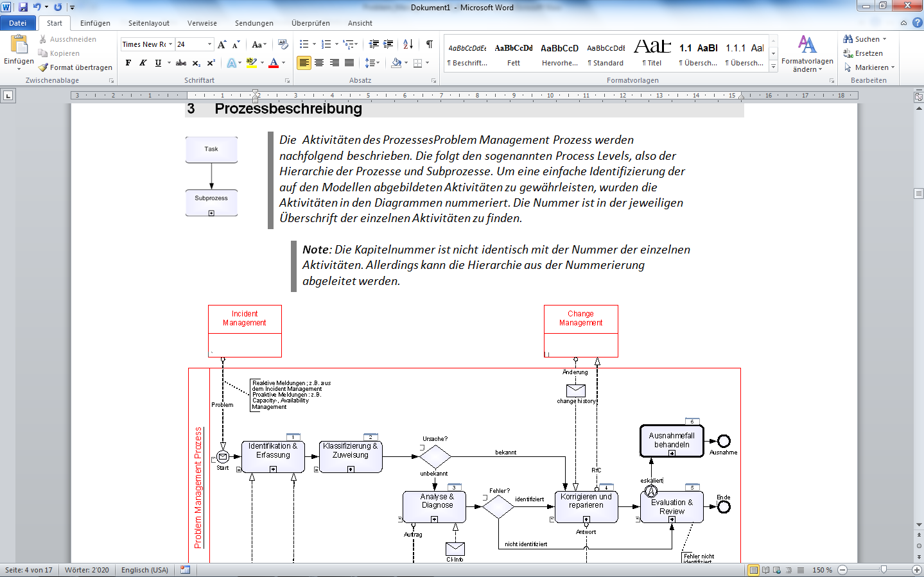Open Formatvorlagen ändern menu
Viewport: 924px width, 577px height.
click(807, 54)
